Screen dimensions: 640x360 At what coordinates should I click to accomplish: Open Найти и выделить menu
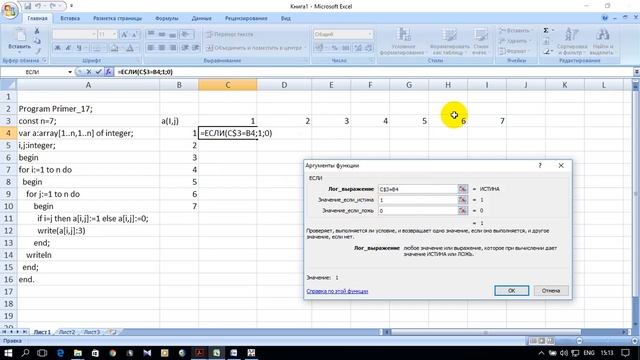pos(602,41)
